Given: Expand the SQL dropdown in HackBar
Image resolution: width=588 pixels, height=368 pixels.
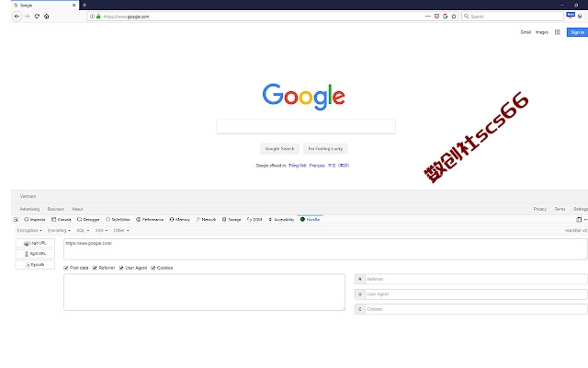Looking at the screenshot, I should point(83,230).
